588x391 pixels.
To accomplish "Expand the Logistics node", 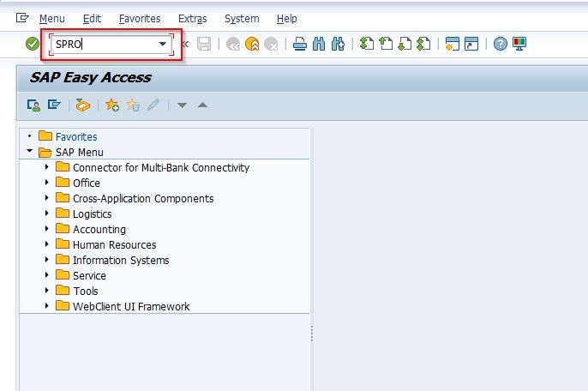I will tap(46, 213).
